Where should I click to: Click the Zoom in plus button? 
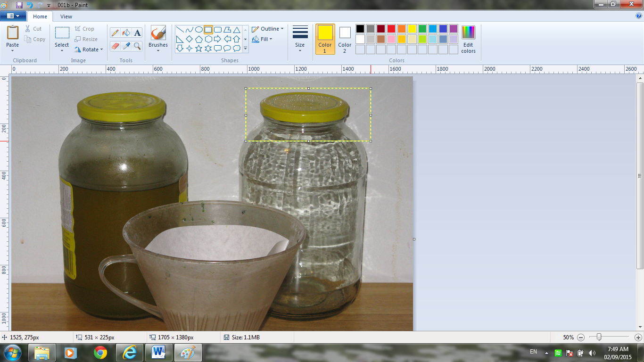638,337
